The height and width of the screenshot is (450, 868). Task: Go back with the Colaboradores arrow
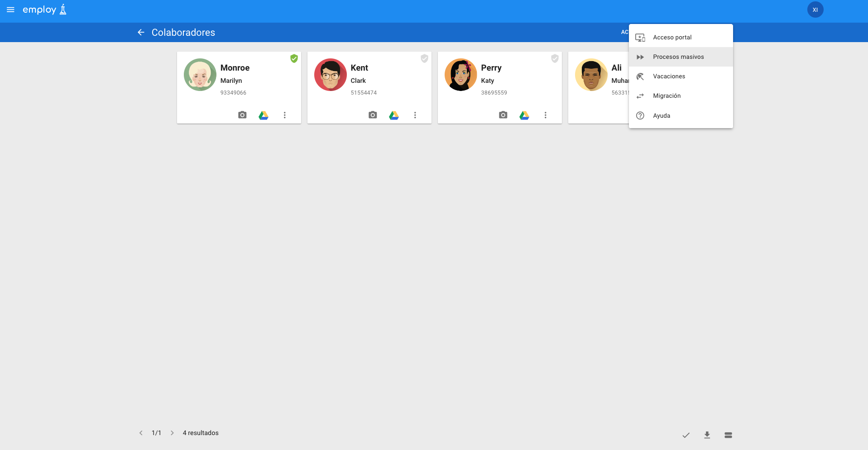coord(141,32)
